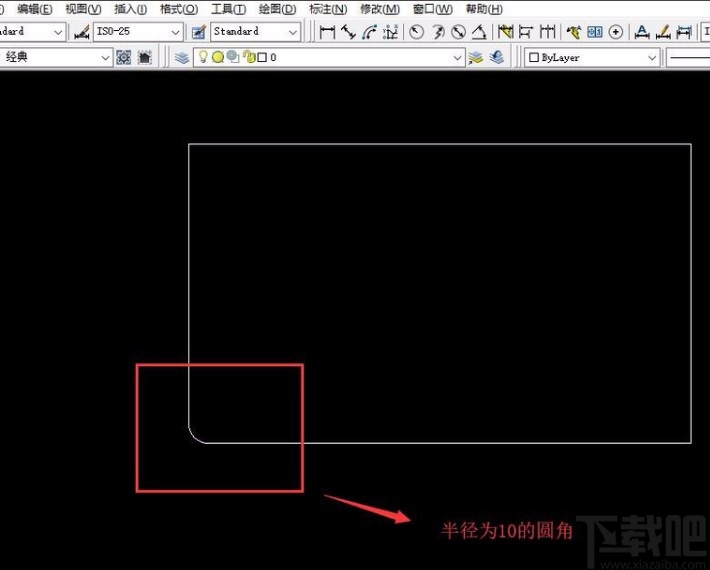This screenshot has height=570, width=710.
Task: Open the linetype dropdown with line preview
Action: (x=688, y=57)
